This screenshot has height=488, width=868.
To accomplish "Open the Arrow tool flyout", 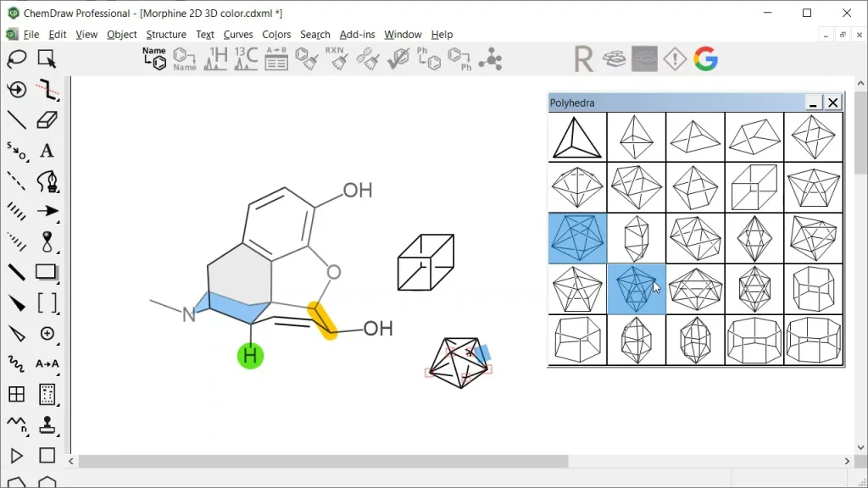I will 47,211.
